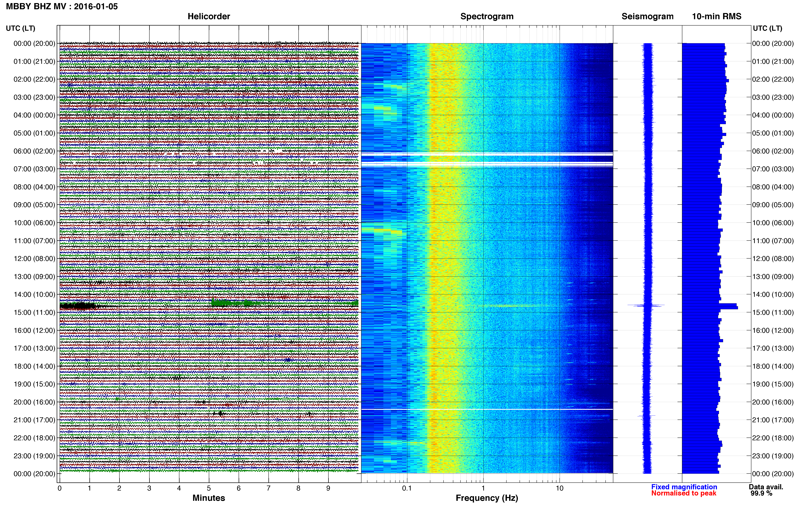Click frequency tick label '0.1' under the Spectrogram
812x508 pixels.
point(407,488)
